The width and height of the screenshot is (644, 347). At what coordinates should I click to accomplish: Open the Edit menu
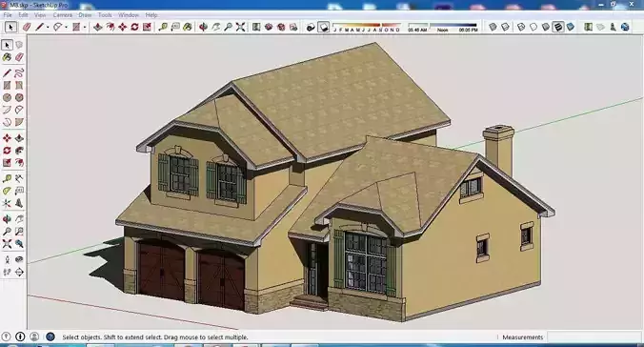point(24,15)
